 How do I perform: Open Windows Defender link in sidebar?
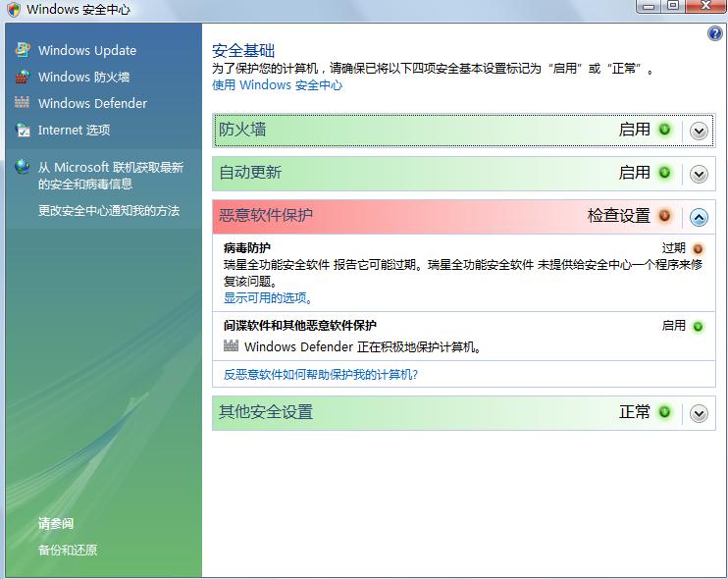(x=92, y=103)
